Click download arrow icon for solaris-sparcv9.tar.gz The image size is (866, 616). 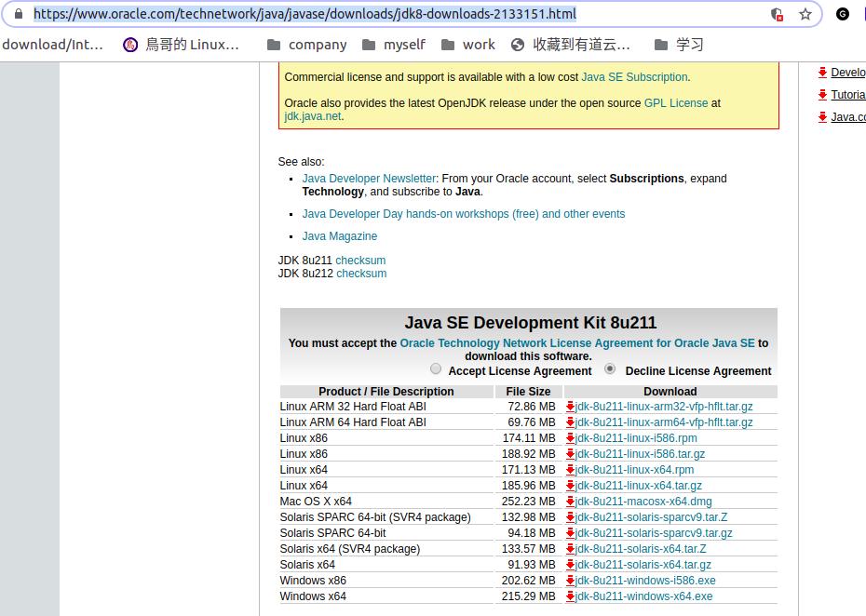(570, 534)
